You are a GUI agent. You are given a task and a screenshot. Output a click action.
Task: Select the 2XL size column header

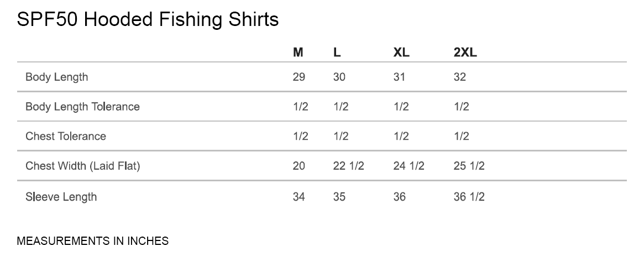coord(465,53)
